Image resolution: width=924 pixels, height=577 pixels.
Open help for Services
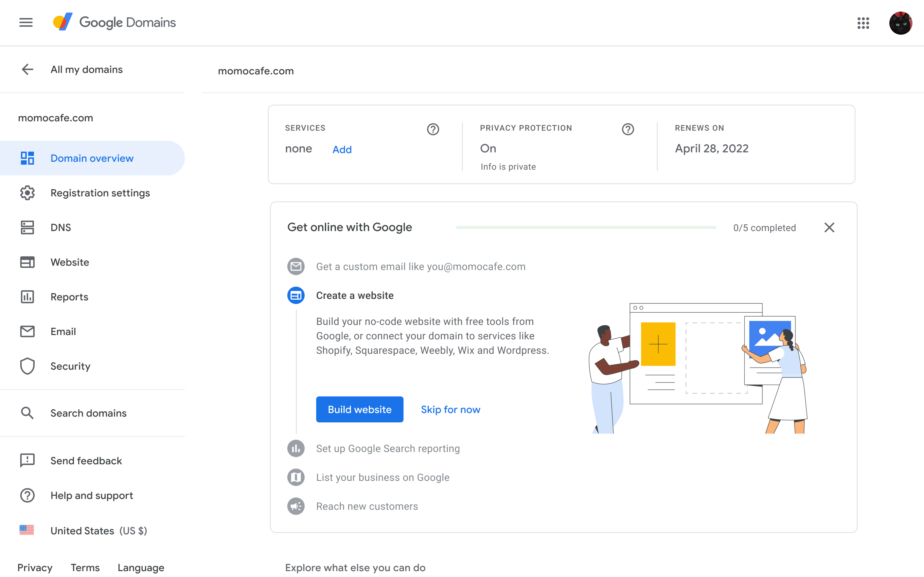coord(433,129)
